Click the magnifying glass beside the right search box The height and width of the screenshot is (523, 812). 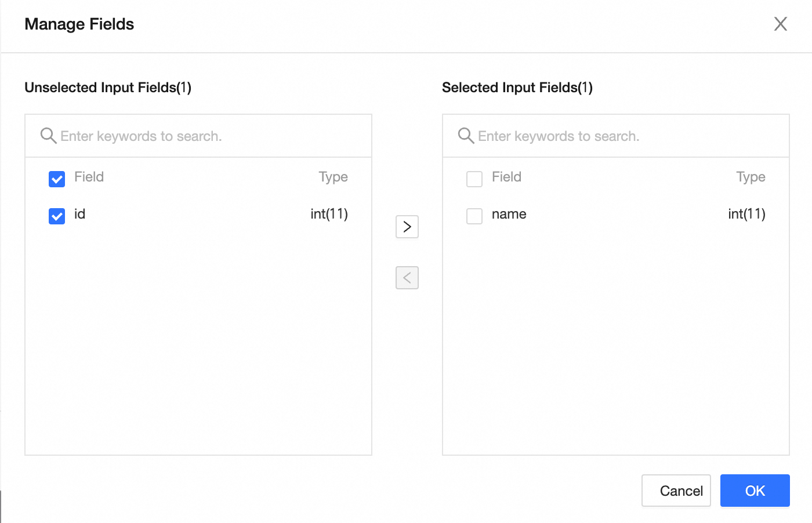(x=466, y=135)
